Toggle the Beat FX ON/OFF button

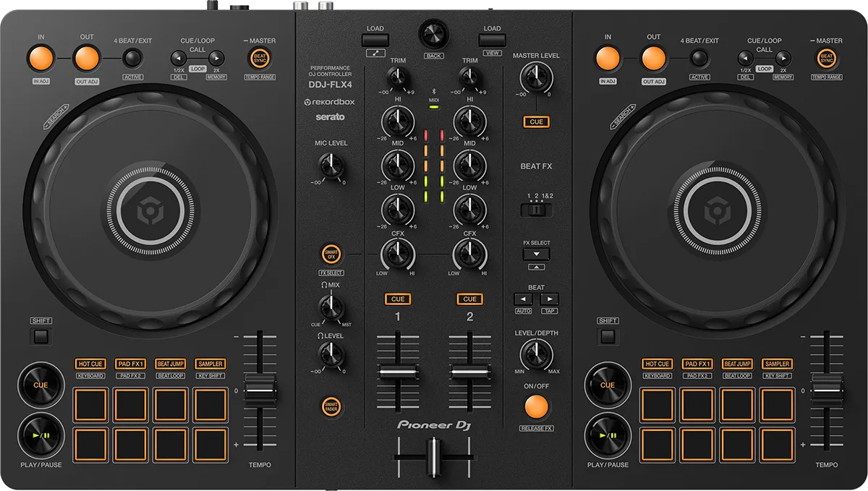tap(536, 406)
